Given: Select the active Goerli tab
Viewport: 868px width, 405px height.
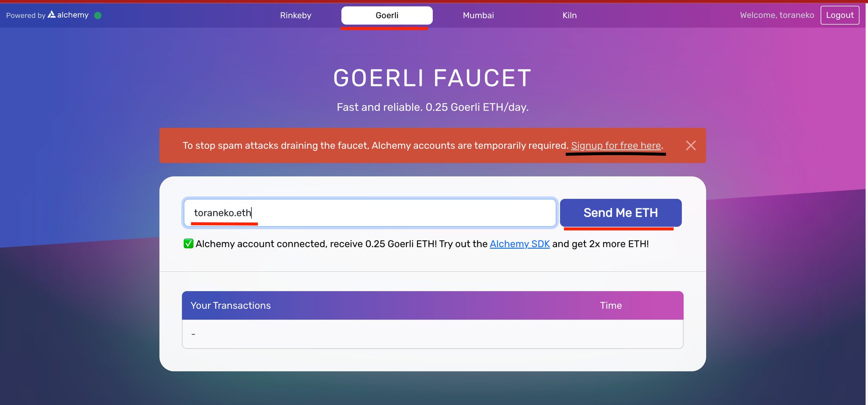Looking at the screenshot, I should (x=387, y=15).
